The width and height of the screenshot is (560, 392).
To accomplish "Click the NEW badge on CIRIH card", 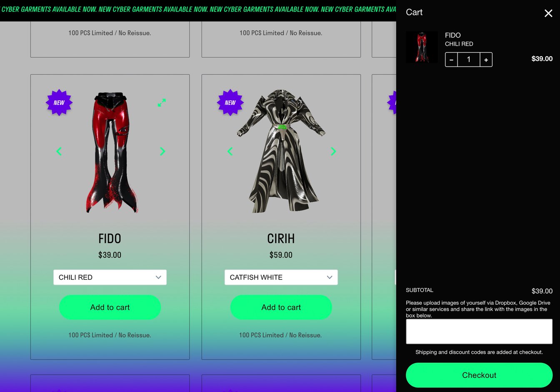I will coord(230,102).
